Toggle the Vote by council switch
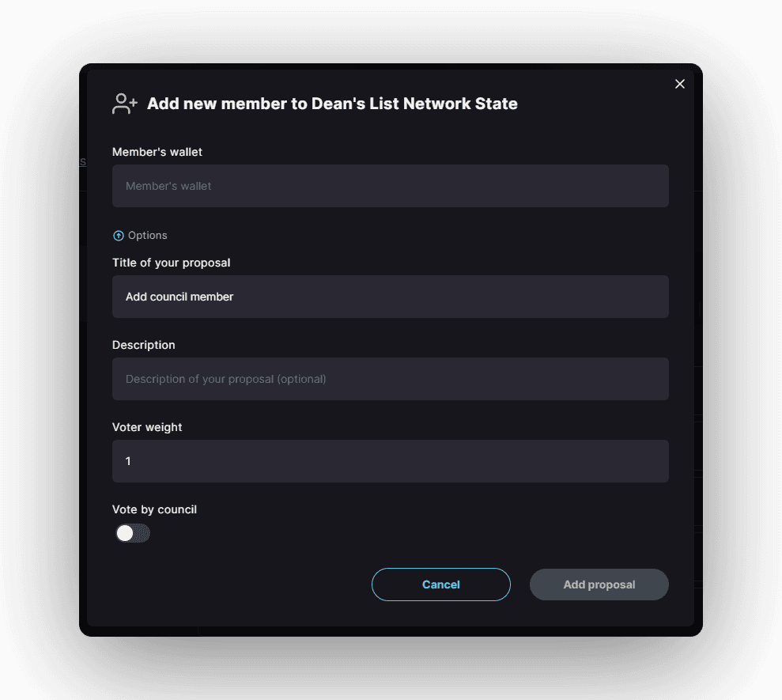This screenshot has height=700, width=782. point(133,533)
